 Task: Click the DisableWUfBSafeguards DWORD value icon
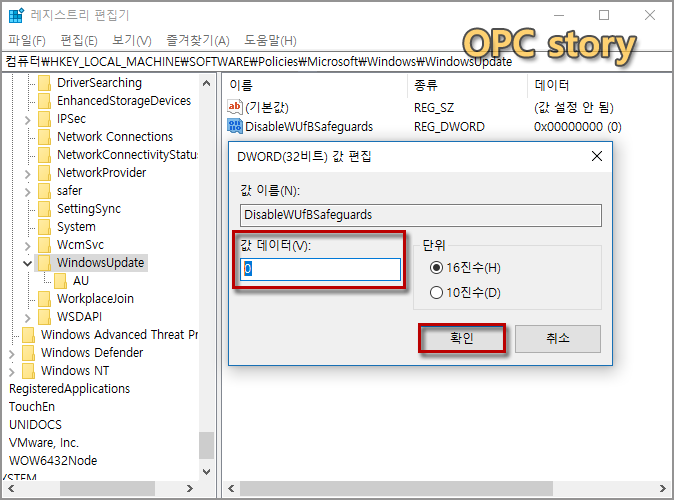pyautogui.click(x=235, y=126)
